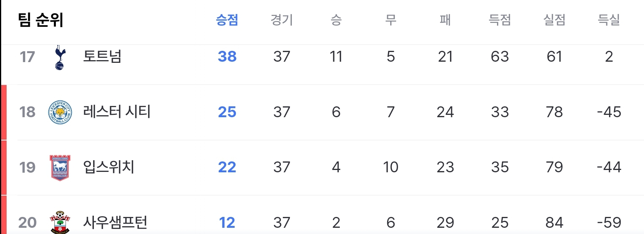Image resolution: width=644 pixels, height=234 pixels.
Task: Open the 레스터 시티 team link
Action: coord(117,112)
